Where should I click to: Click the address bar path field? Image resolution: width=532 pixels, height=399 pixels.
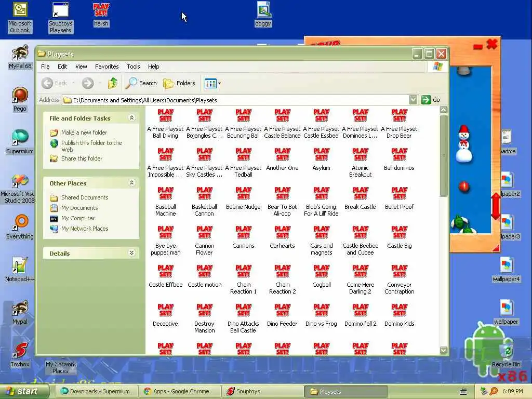pos(241,100)
